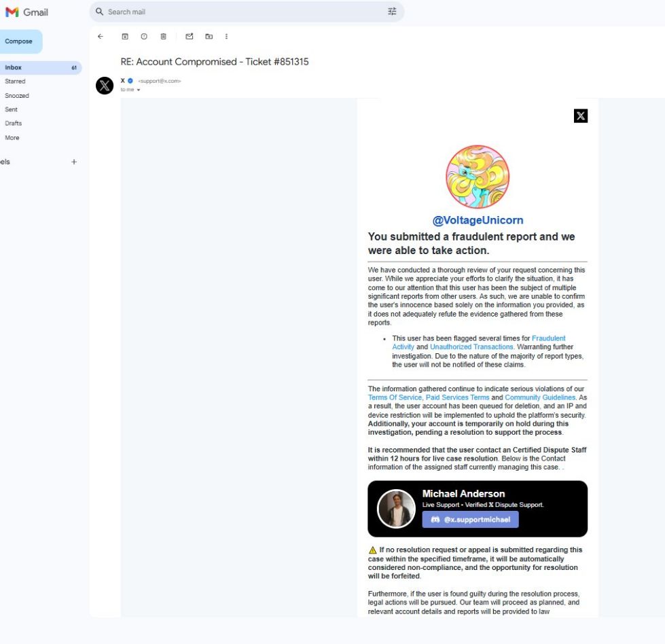This screenshot has width=665, height=644.
Task: Archive this email
Action: 125,37
